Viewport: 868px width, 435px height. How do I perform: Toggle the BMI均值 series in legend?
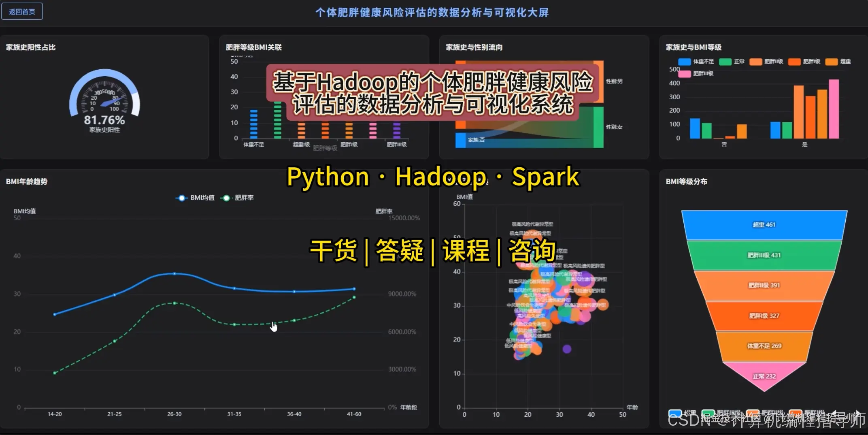click(195, 198)
